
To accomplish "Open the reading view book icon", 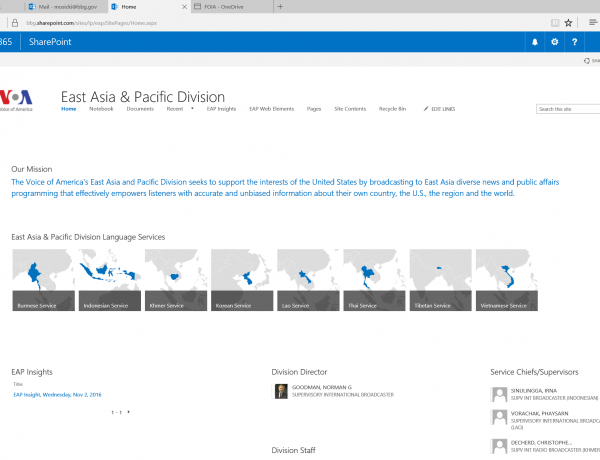I will tap(555, 23).
